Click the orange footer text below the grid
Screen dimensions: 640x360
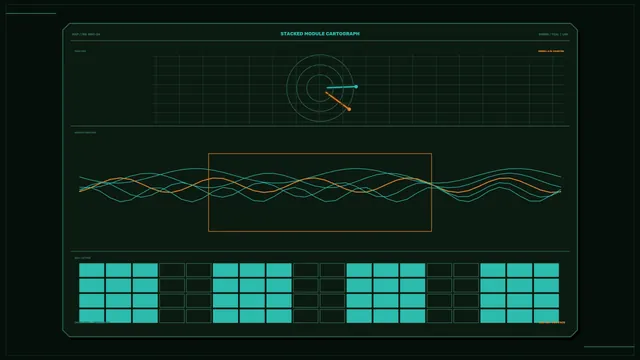point(552,323)
